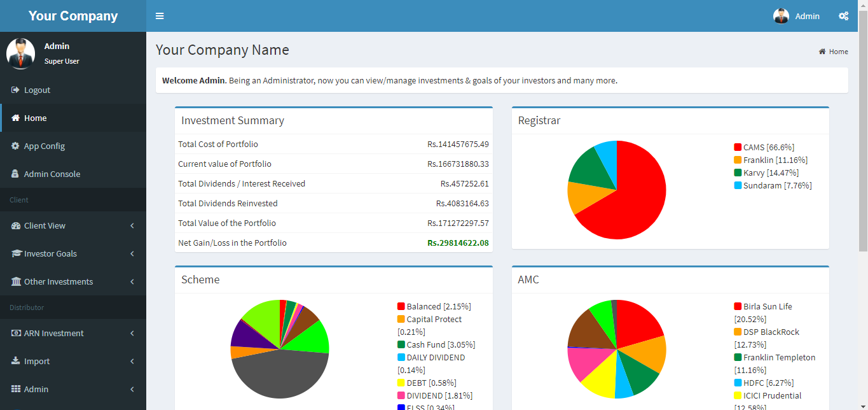Click the Other Investments bank icon

(16, 282)
